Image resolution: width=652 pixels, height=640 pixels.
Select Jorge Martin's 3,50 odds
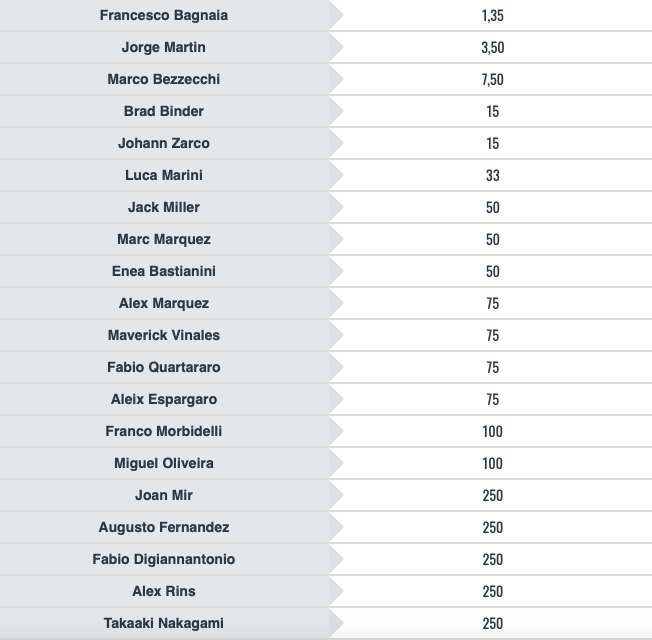pyautogui.click(x=492, y=47)
